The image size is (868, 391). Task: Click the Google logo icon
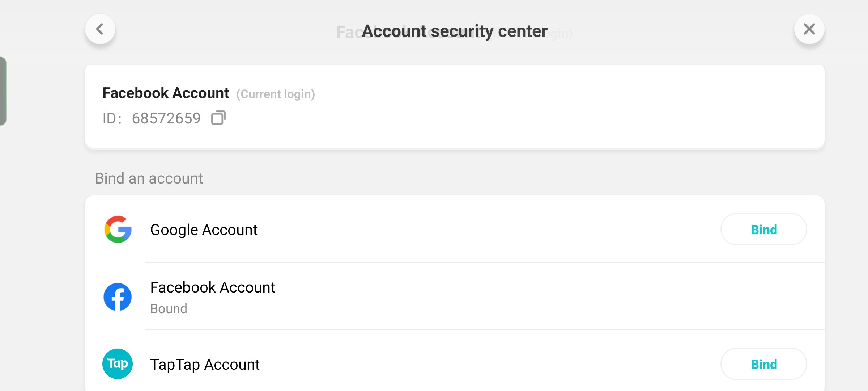(118, 230)
